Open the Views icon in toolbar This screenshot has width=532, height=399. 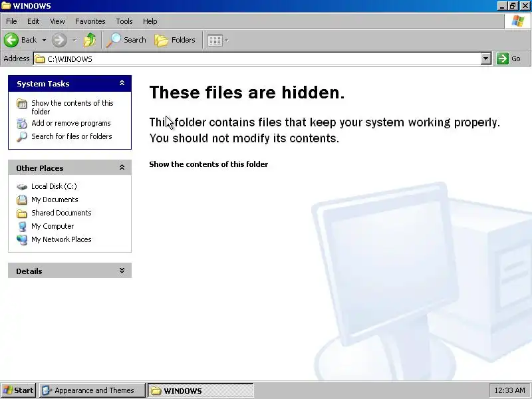pyautogui.click(x=215, y=41)
